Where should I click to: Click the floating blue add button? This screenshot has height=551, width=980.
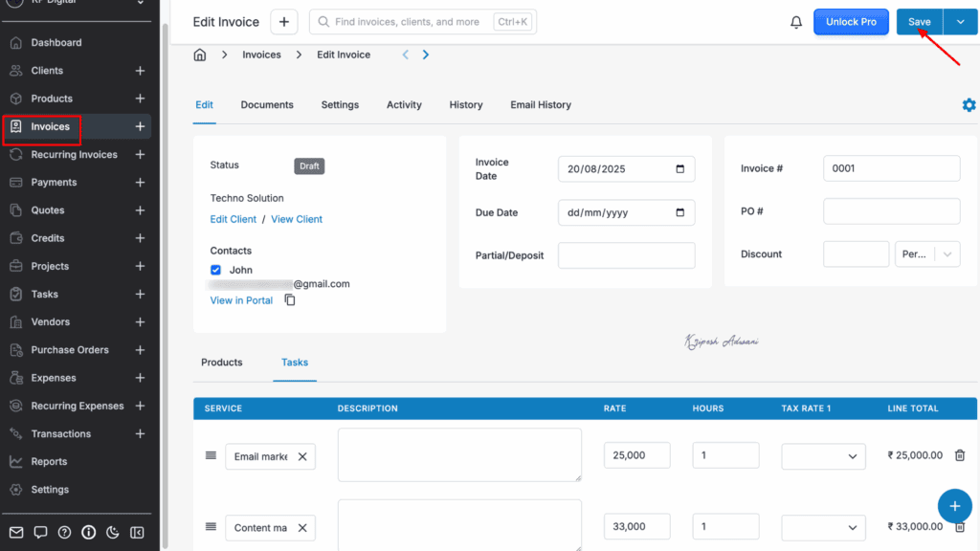pyautogui.click(x=954, y=506)
